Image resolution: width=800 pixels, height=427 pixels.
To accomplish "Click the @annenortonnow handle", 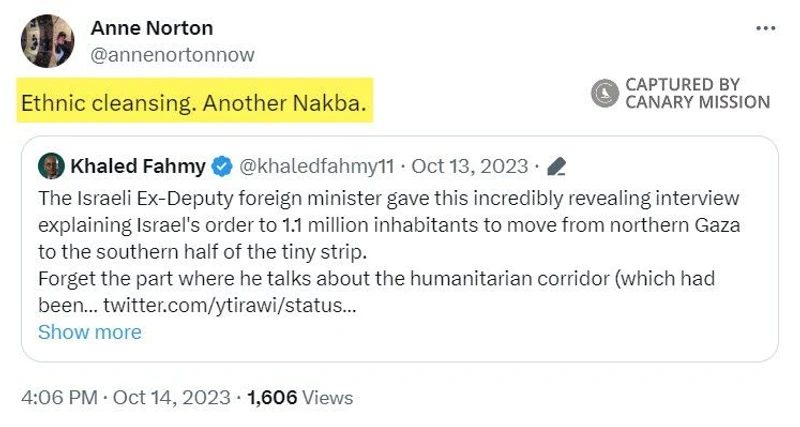I will point(172,54).
